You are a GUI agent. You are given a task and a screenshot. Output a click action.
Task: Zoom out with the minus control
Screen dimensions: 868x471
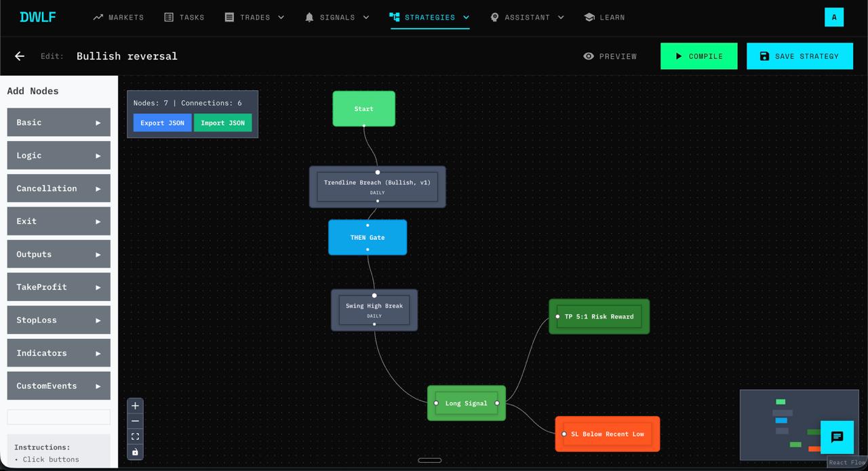135,421
